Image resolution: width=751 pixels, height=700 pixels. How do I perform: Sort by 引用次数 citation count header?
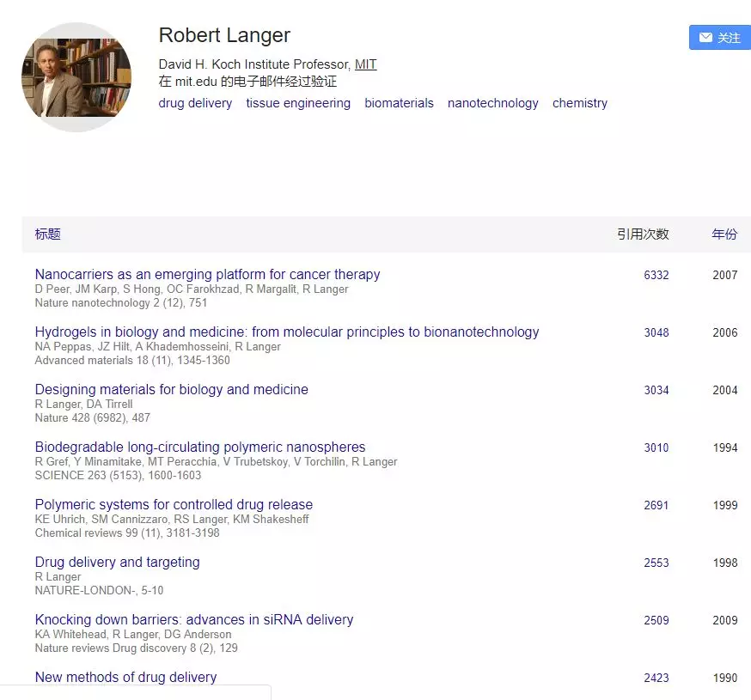pyautogui.click(x=642, y=234)
